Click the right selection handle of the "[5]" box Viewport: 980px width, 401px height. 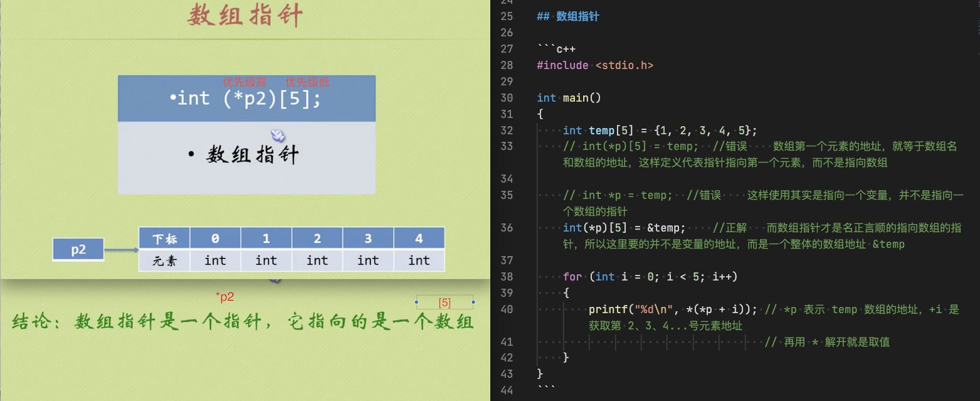click(x=473, y=302)
